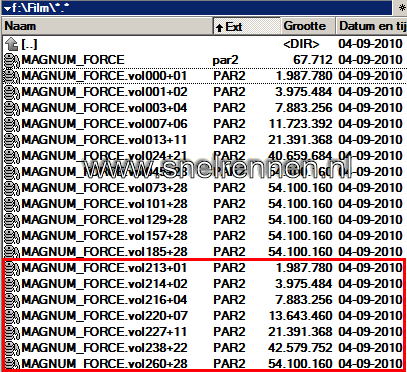Click the icon of the MAGNUM_FORCE par2 file

click(12, 60)
